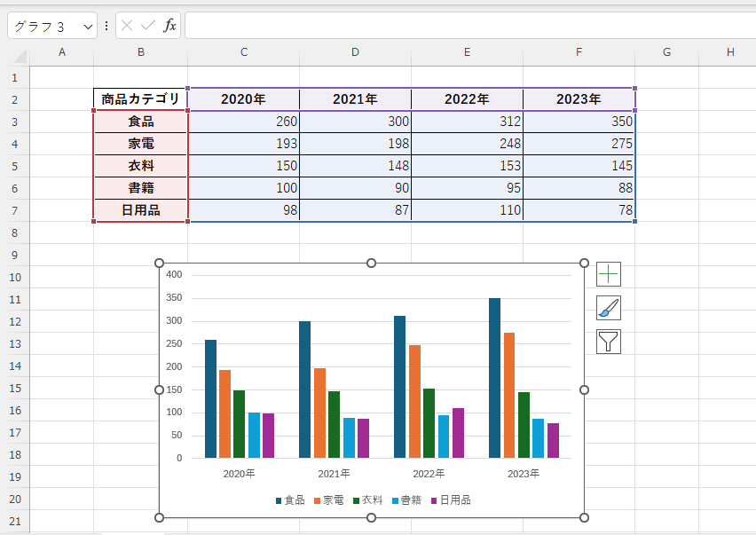This screenshot has height=535, width=756.
Task: Click the 書籍 legend entry in chart
Action: pyautogui.click(x=407, y=500)
